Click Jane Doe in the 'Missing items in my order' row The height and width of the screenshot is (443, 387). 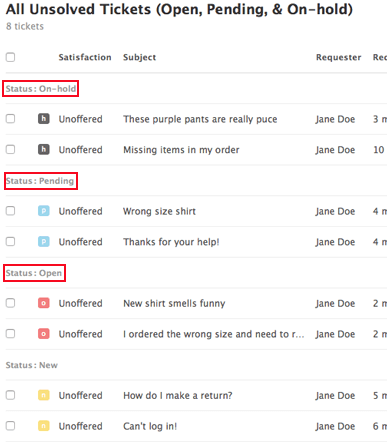pyautogui.click(x=335, y=150)
